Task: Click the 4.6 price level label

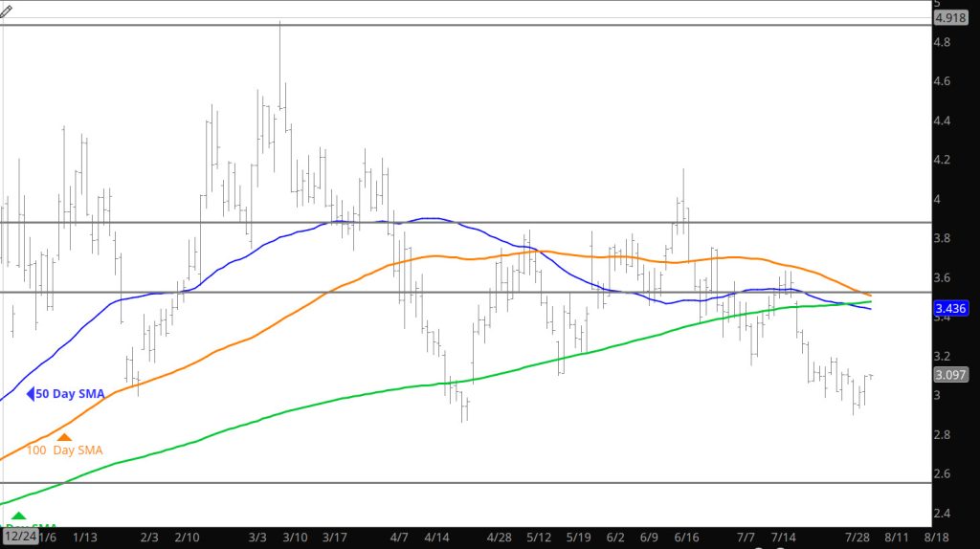Action: click(x=942, y=81)
